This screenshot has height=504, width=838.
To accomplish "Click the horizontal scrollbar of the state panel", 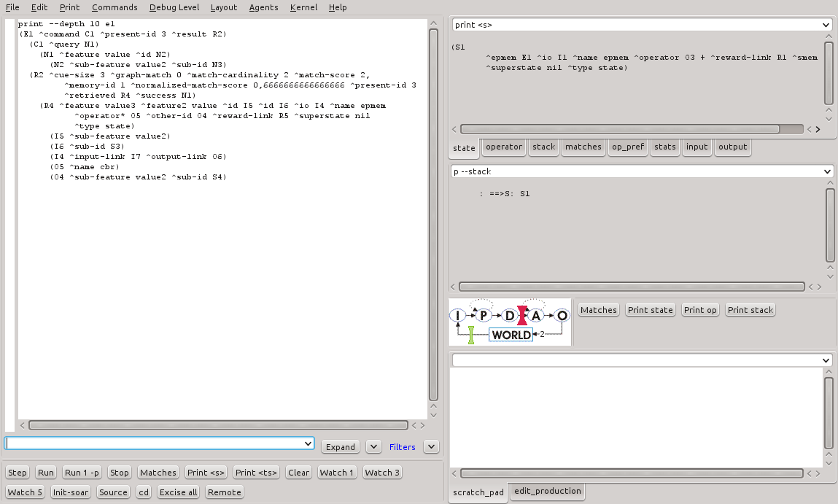I will 620,129.
